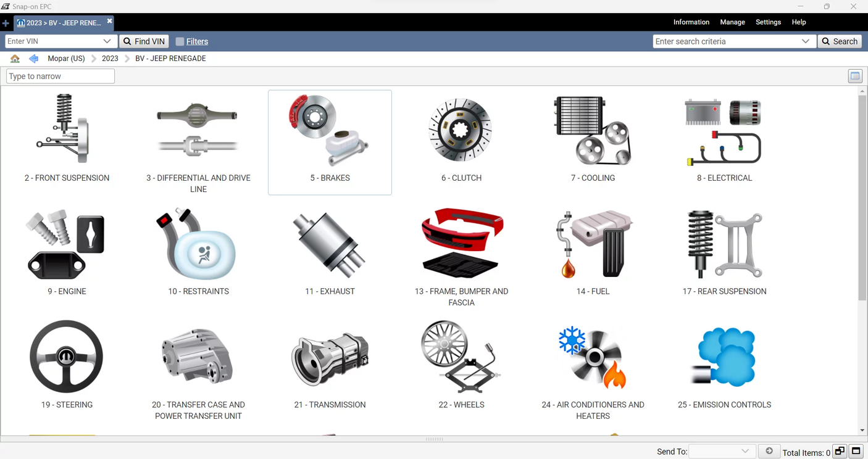Click the back arrow beside the home icon
Viewport: 868px width, 459px height.
tap(33, 58)
